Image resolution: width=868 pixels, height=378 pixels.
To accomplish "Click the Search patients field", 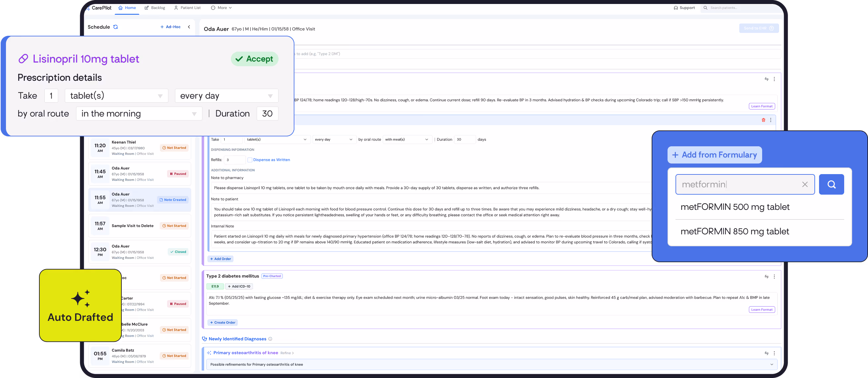I will pos(741,8).
